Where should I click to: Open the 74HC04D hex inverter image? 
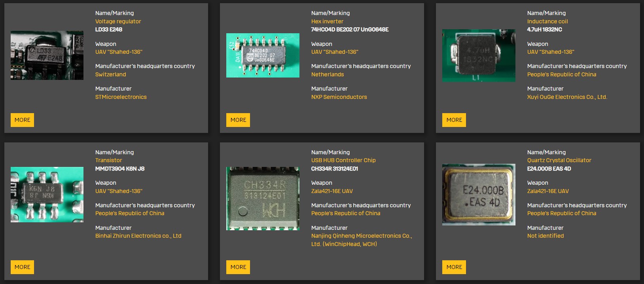[263, 55]
